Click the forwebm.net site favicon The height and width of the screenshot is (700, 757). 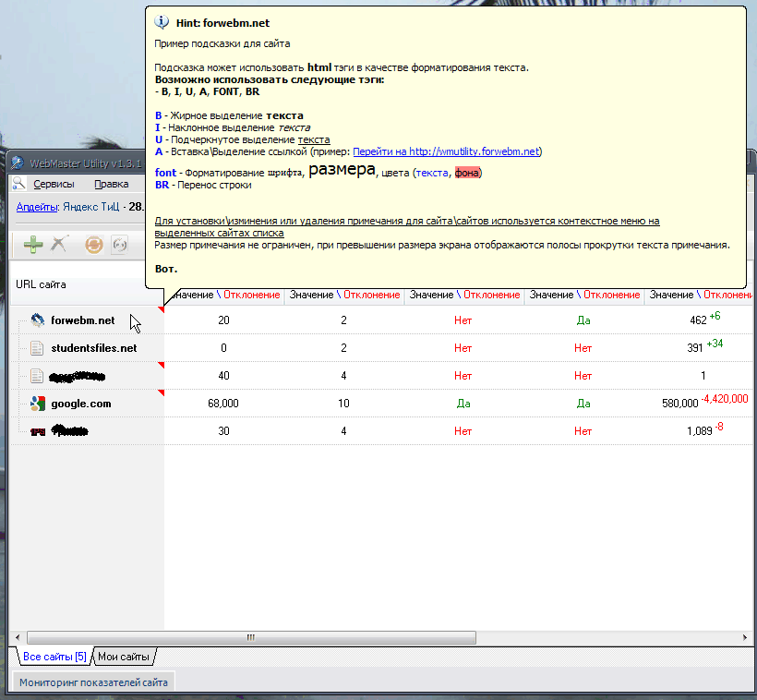37,320
